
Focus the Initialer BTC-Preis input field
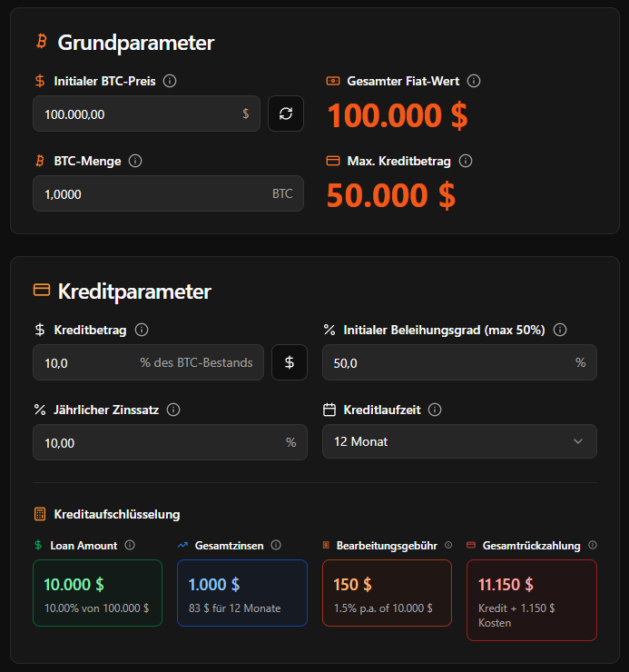[136, 114]
